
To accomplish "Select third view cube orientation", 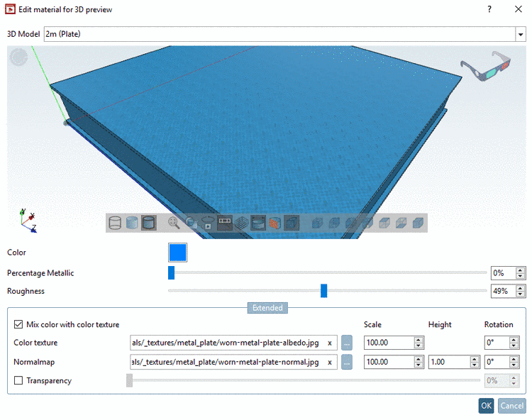I will pos(351,223).
